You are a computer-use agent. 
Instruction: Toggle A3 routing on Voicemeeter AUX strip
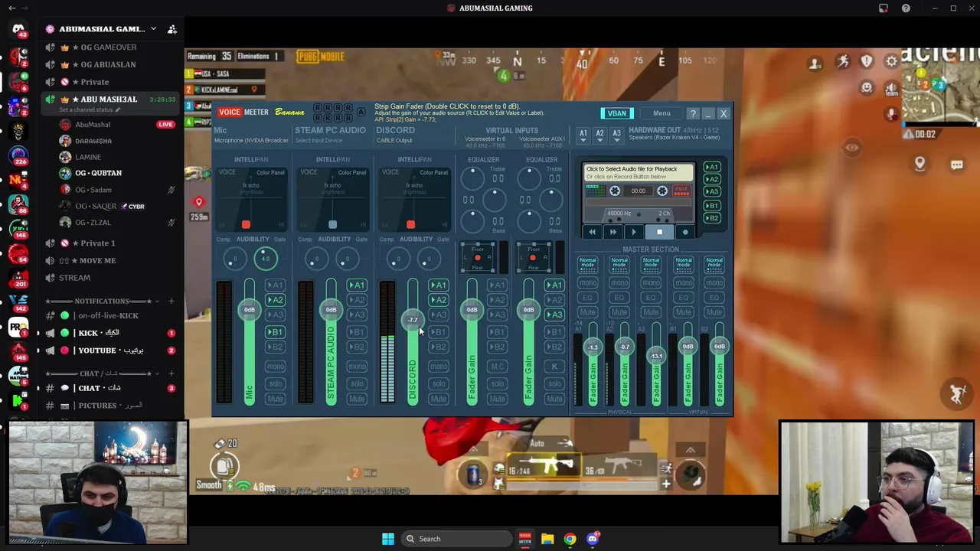tap(554, 315)
